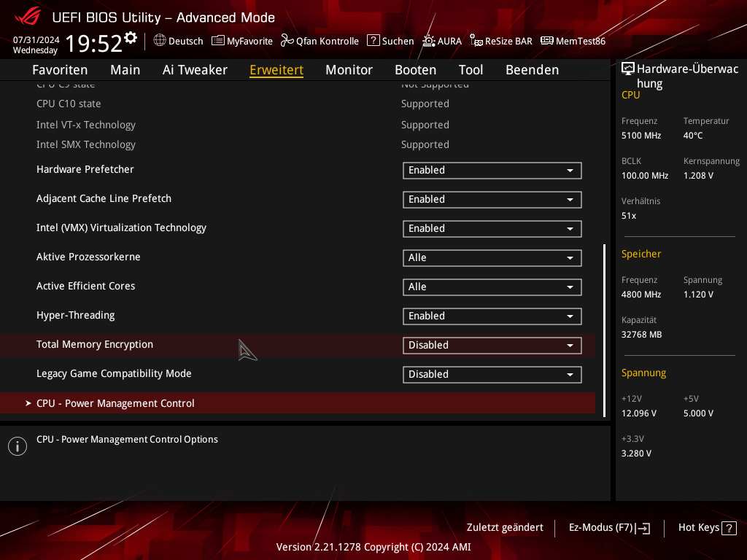The height and width of the screenshot is (560, 747).
Task: Click Version 2.21.1278 copyright text
Action: [373, 547]
